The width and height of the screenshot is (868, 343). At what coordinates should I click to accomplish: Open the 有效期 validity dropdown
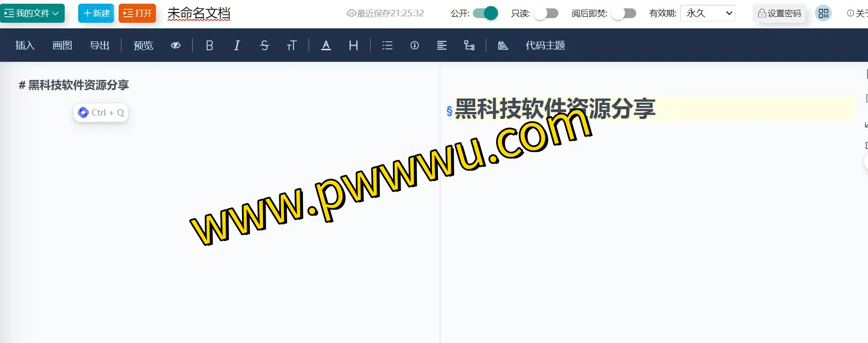click(708, 13)
